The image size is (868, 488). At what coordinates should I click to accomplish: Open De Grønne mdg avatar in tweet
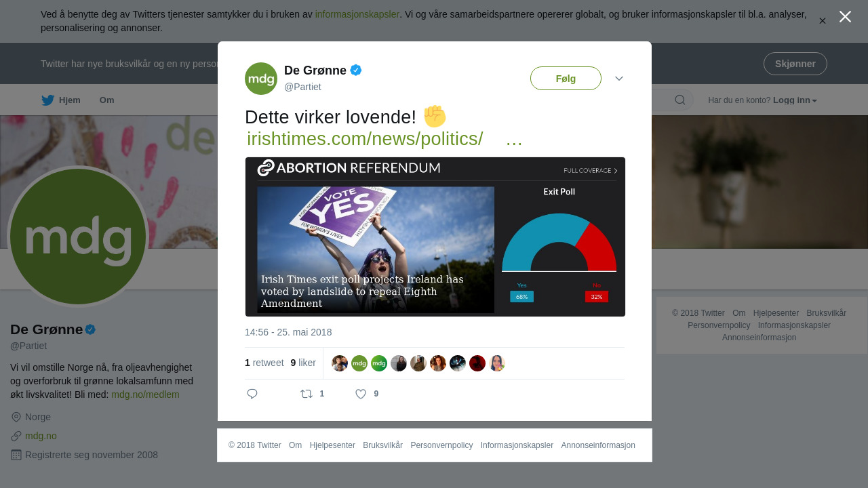pos(261,79)
